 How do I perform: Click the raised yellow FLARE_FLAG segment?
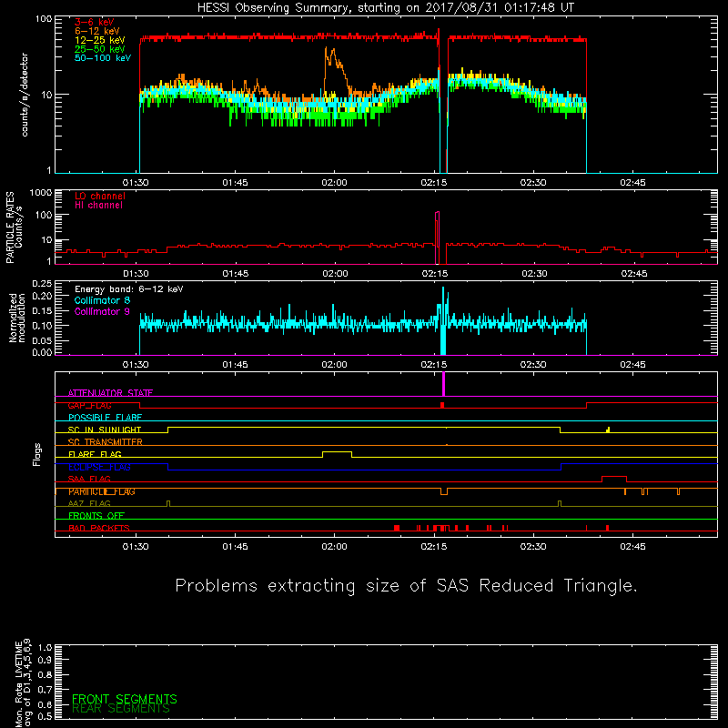coord(337,451)
